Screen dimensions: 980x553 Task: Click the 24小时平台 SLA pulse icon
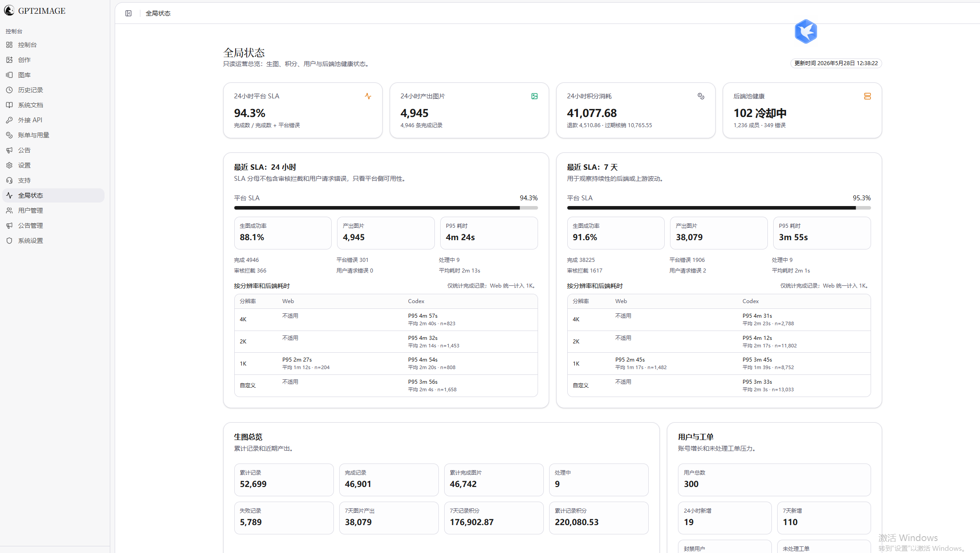[x=368, y=96]
